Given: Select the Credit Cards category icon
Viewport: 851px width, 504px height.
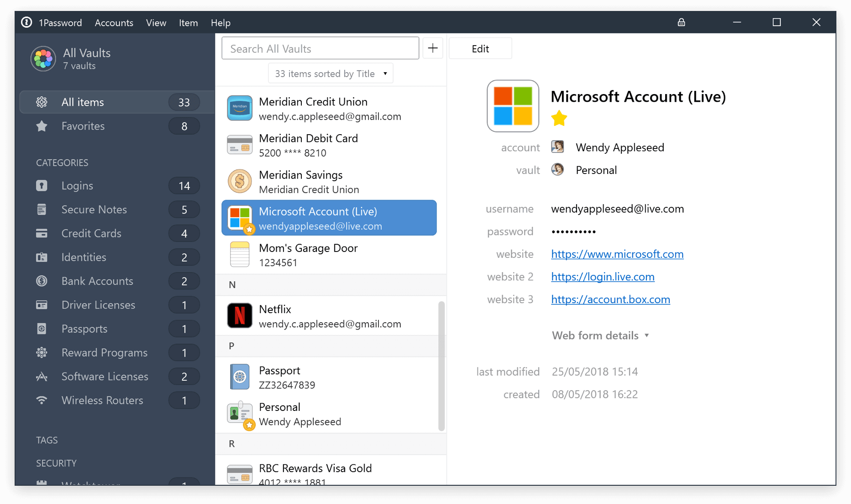Looking at the screenshot, I should (x=42, y=233).
